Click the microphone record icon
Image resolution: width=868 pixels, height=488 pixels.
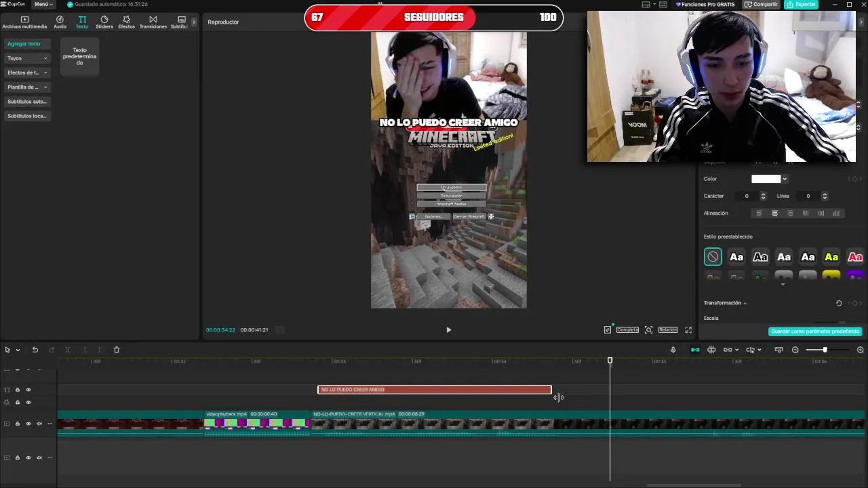tap(673, 350)
